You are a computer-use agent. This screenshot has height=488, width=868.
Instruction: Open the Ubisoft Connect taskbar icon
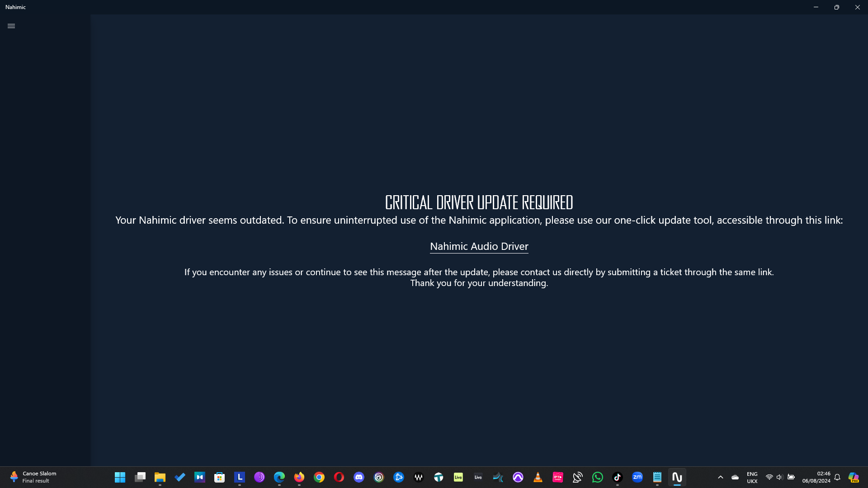point(378,477)
